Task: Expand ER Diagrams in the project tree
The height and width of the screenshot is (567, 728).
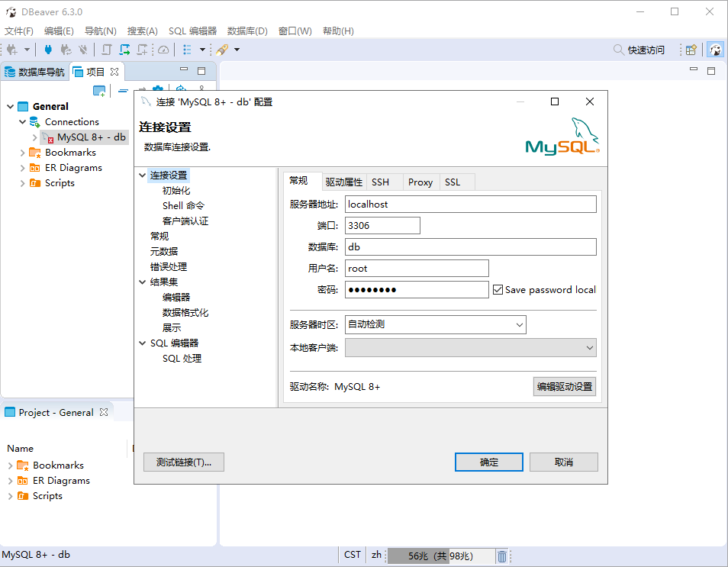Action: click(22, 168)
